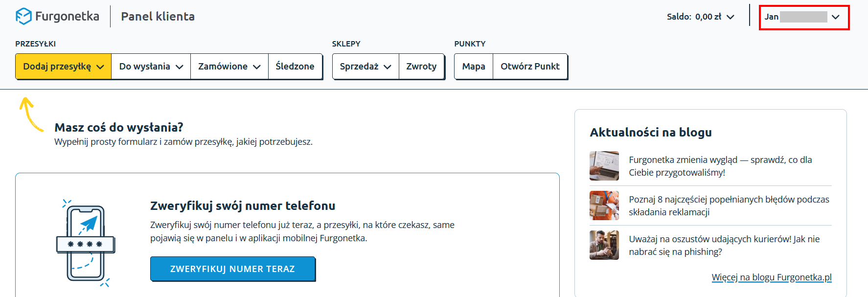The height and width of the screenshot is (297, 868).
Task: Expand the Saldo balance dropdown
Action: click(701, 17)
